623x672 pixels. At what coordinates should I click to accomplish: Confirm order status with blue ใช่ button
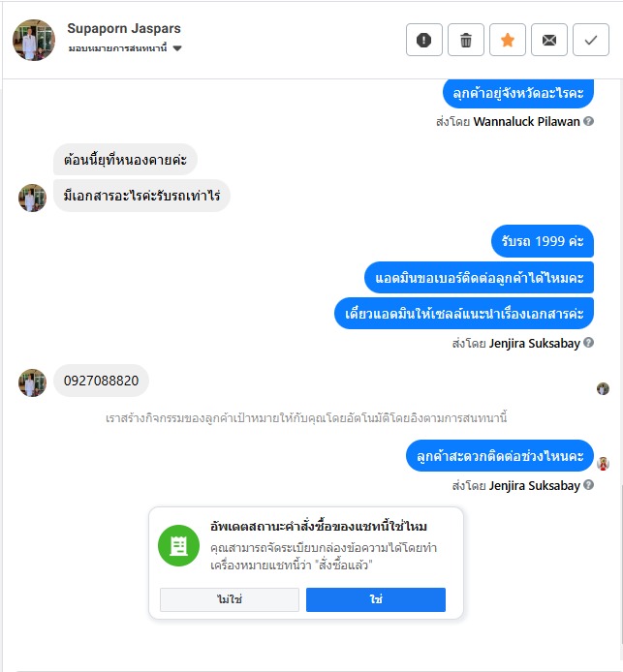(x=376, y=599)
